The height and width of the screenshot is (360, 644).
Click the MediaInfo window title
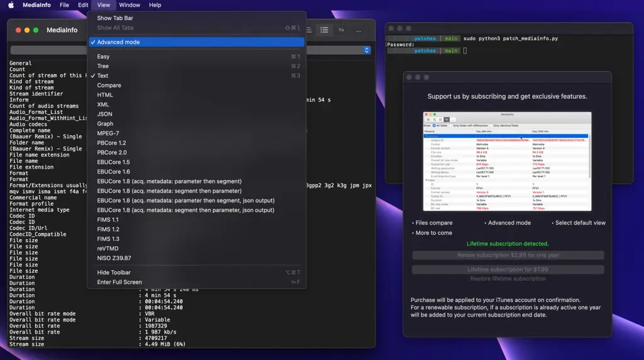click(x=62, y=30)
